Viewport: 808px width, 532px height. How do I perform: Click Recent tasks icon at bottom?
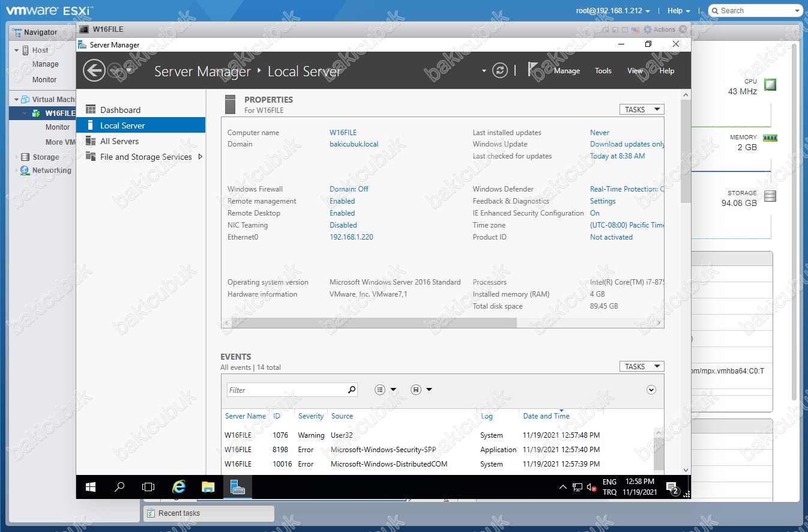pyautogui.click(x=151, y=513)
